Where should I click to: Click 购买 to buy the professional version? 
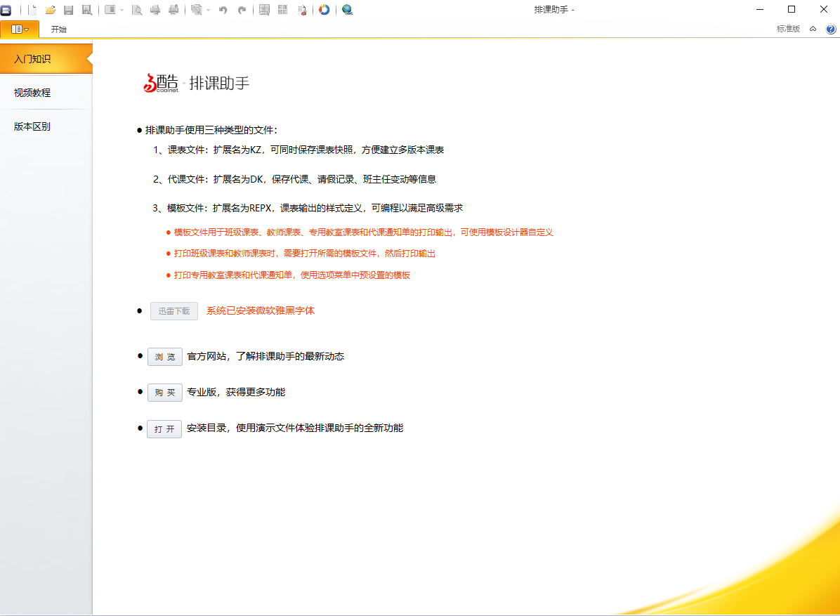[x=164, y=393]
